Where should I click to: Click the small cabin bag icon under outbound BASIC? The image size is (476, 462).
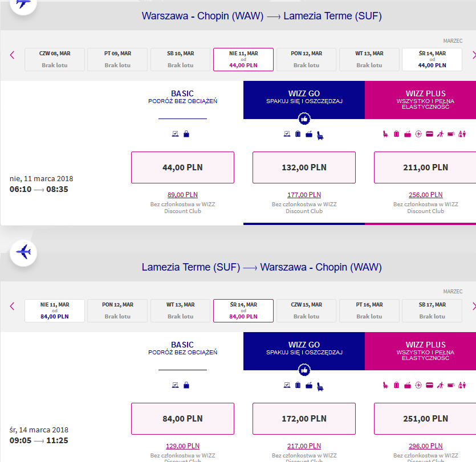(186, 134)
